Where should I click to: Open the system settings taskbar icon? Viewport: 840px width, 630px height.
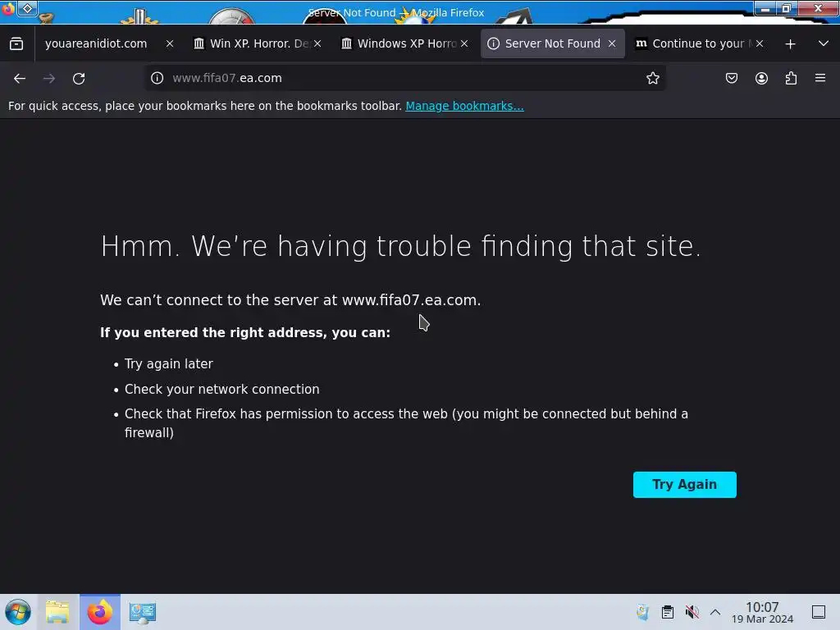(x=142, y=612)
